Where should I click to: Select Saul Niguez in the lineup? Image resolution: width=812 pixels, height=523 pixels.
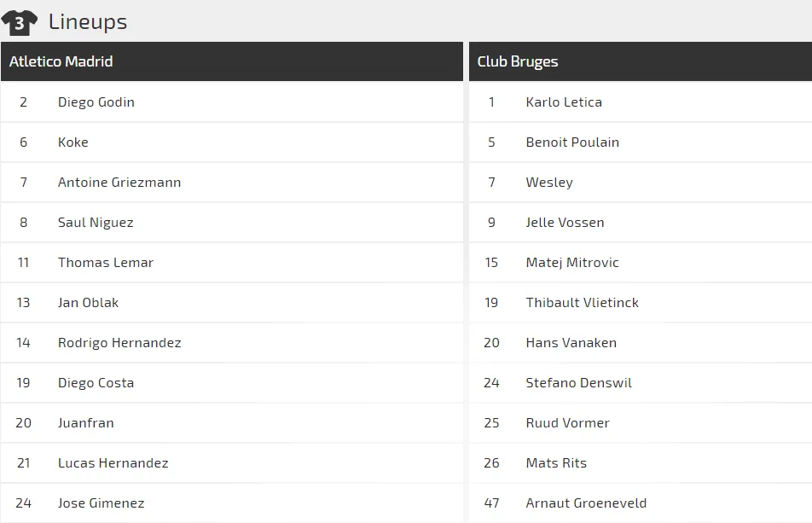point(96,222)
